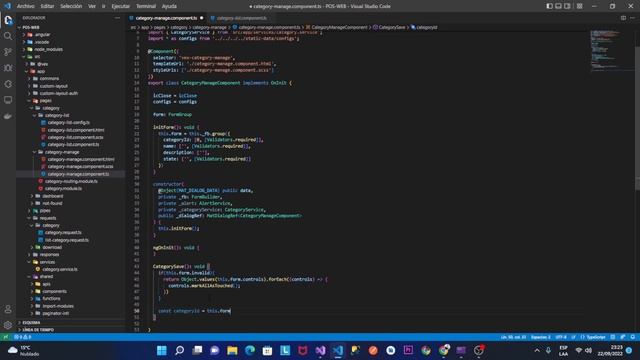Open category.request.ts file
The height and width of the screenshot is (360, 640).
(x=63, y=233)
